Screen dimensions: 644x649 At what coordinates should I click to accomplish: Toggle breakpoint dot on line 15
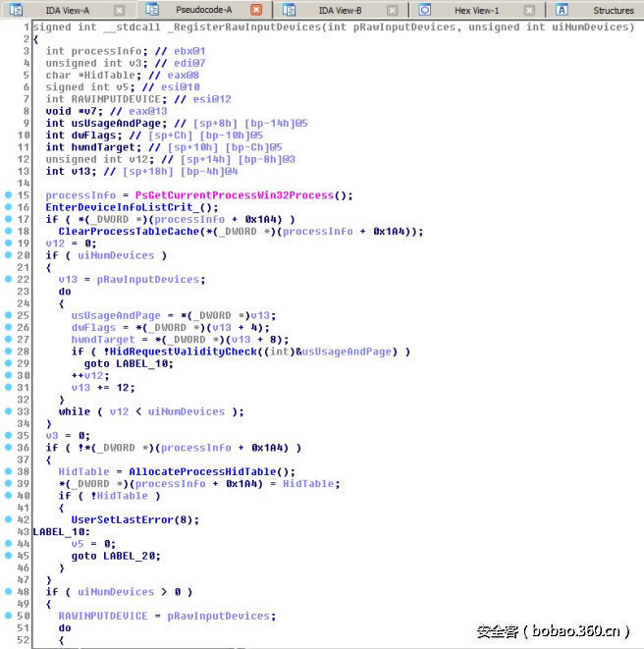(x=8, y=195)
